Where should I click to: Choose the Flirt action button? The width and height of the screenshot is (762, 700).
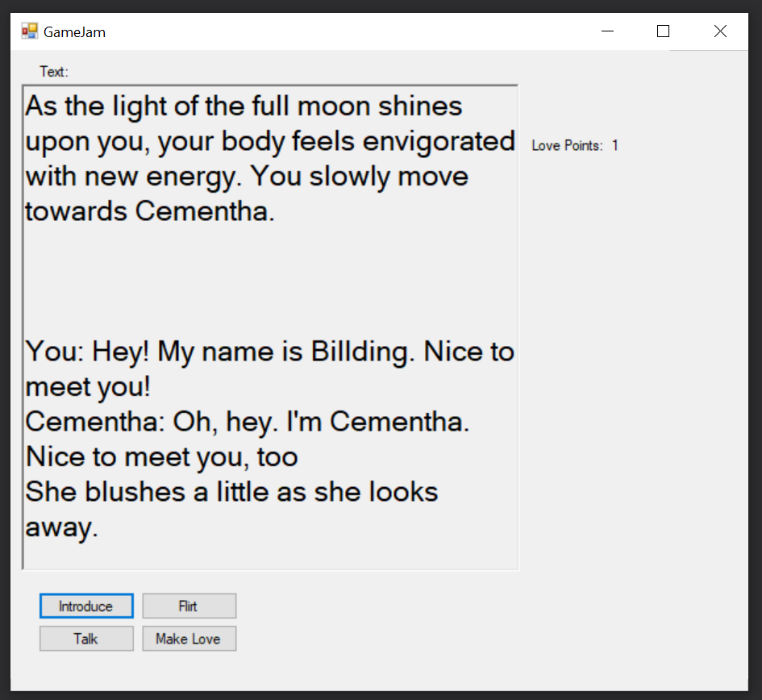(189, 606)
